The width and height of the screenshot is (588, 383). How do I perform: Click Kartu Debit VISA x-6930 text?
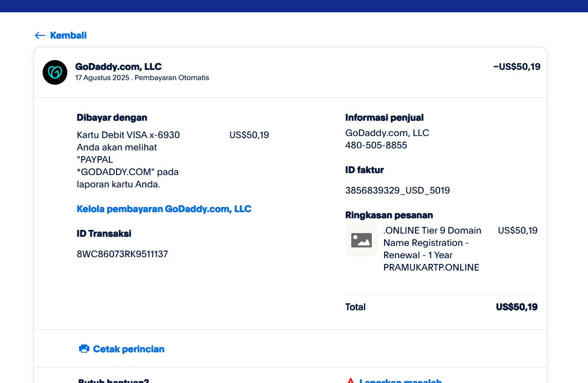(x=128, y=135)
